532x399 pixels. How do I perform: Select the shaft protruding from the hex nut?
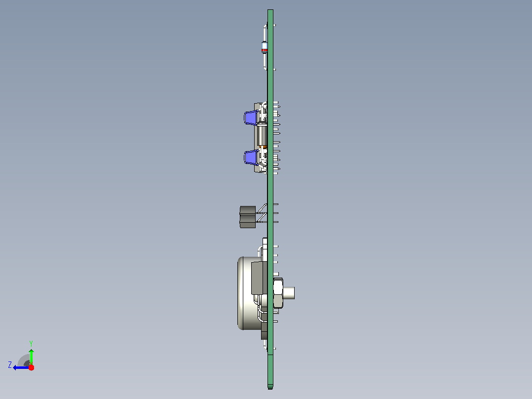(x=289, y=293)
